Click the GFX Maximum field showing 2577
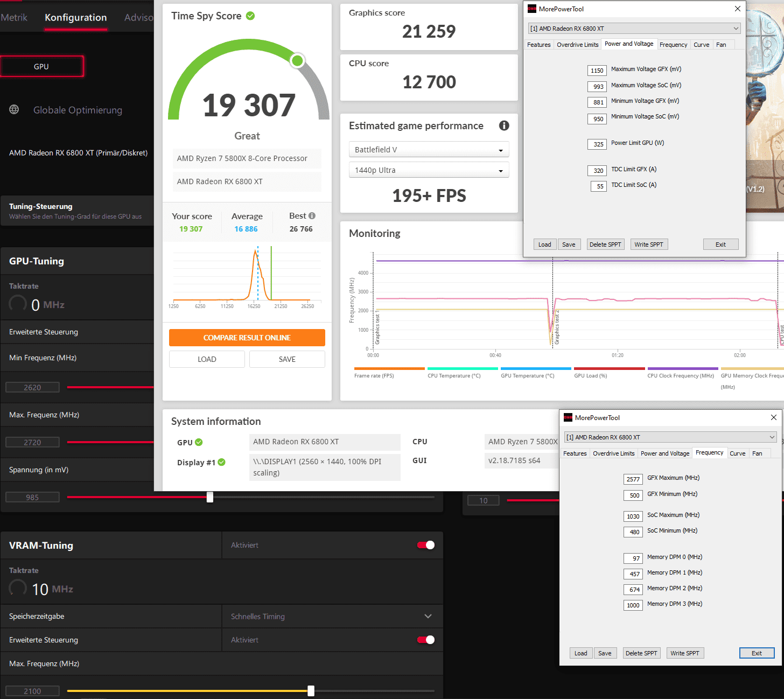 [x=633, y=479]
